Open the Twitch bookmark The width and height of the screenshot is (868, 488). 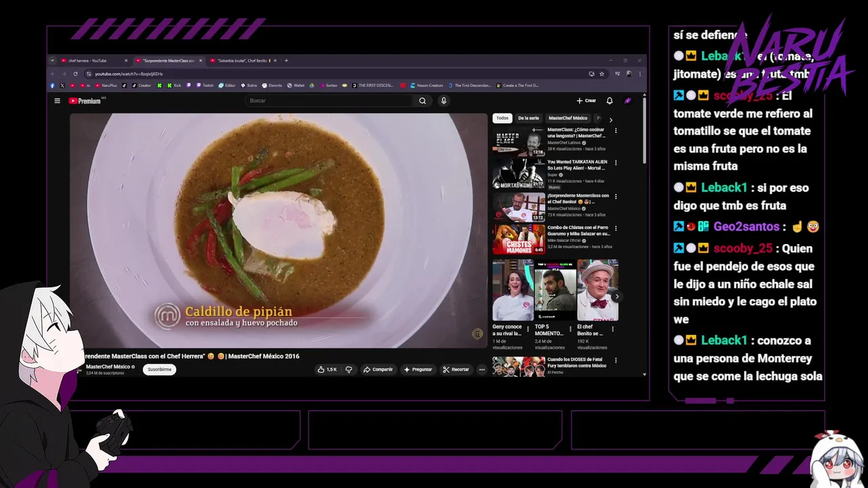coord(204,85)
